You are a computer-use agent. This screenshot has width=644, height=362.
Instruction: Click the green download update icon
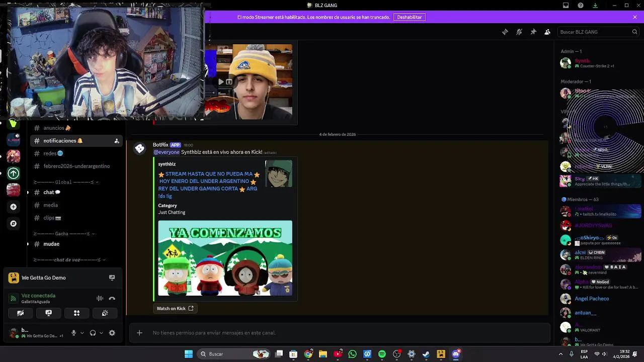595,5
